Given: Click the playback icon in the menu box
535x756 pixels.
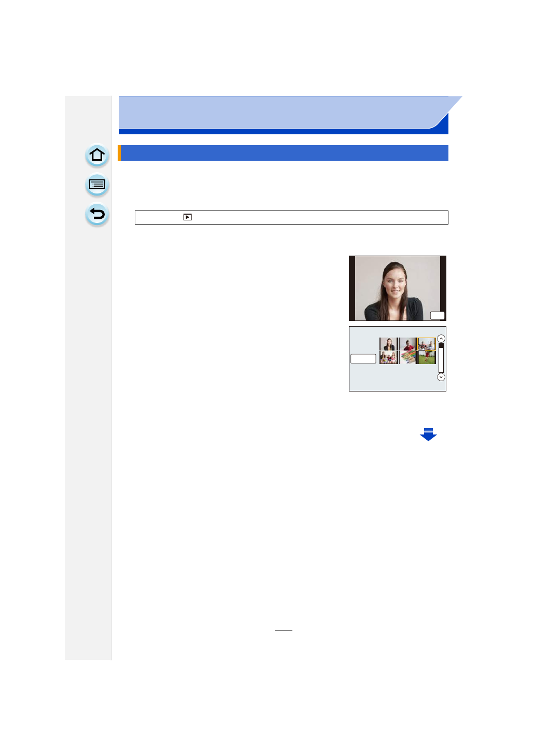Looking at the screenshot, I should click(x=188, y=218).
